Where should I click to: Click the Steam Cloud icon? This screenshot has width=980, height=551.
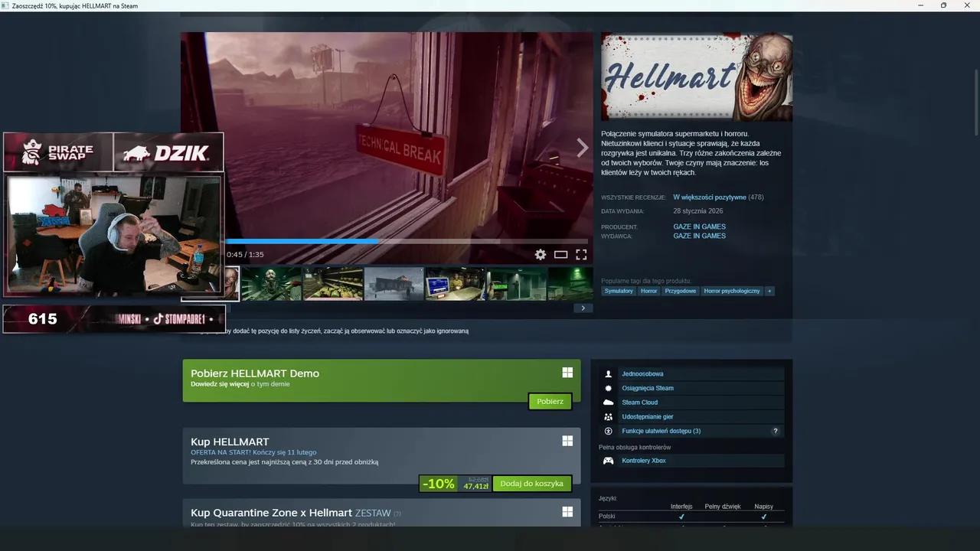(x=609, y=403)
